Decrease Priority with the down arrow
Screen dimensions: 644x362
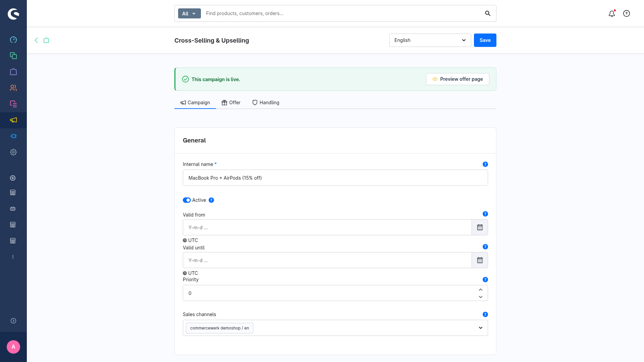point(481,297)
